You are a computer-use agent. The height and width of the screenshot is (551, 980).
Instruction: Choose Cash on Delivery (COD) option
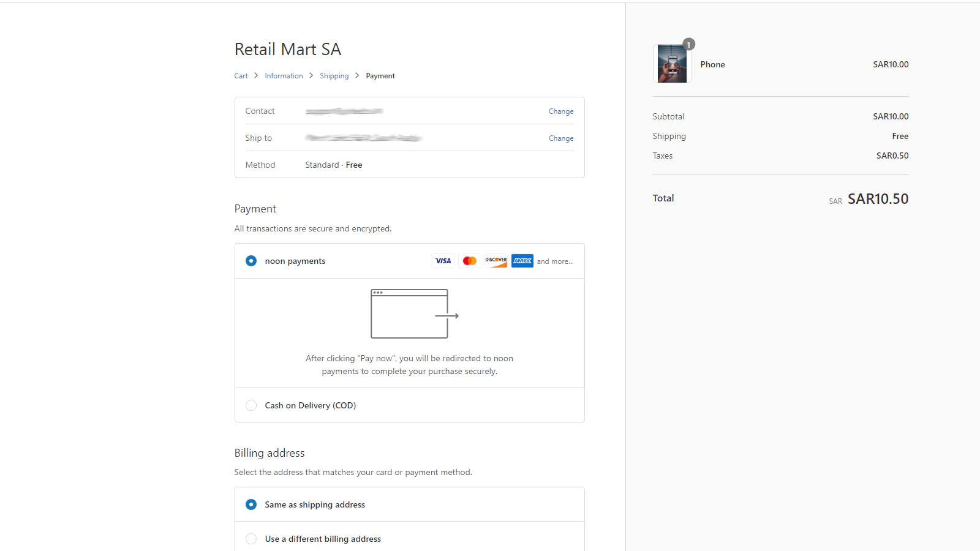[251, 405]
